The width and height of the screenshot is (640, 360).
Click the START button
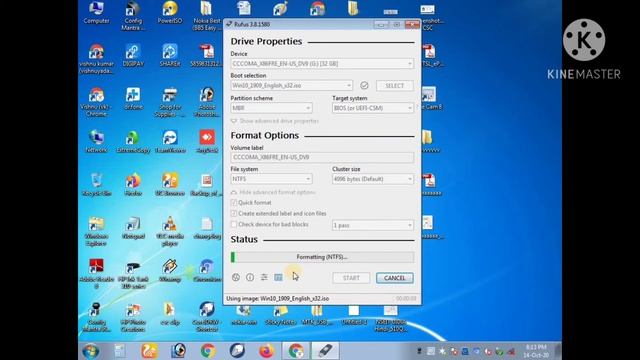pyautogui.click(x=351, y=278)
